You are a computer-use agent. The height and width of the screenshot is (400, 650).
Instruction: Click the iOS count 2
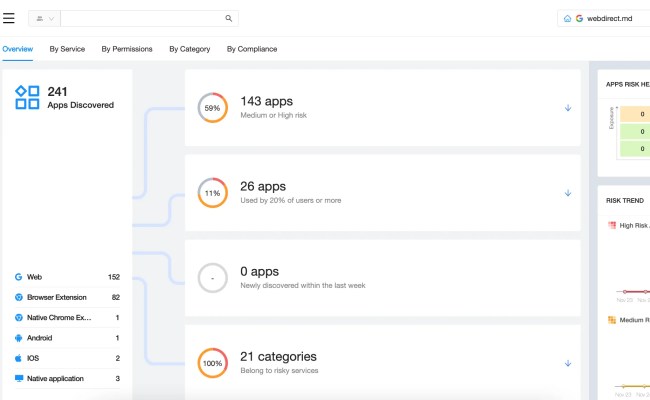[118, 358]
